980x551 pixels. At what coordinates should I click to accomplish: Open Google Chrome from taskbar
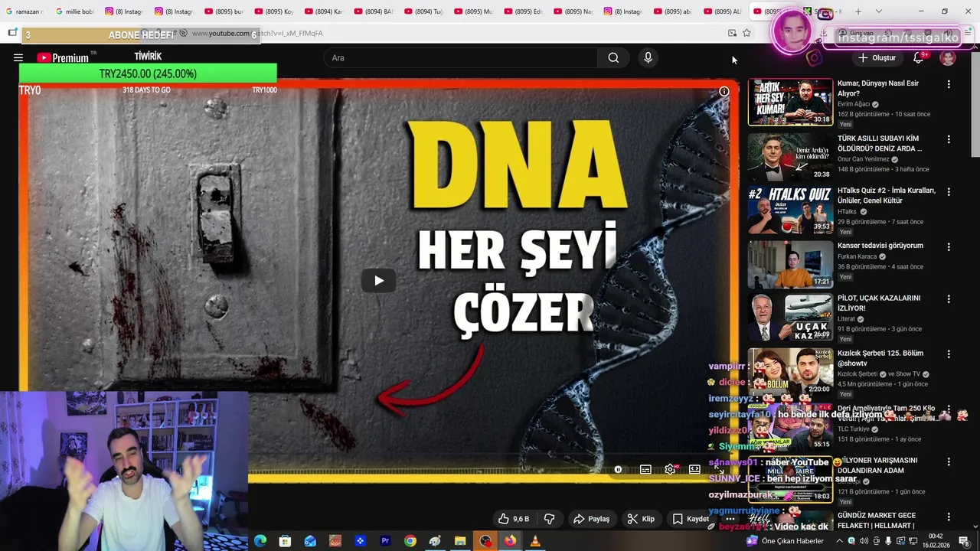410,541
